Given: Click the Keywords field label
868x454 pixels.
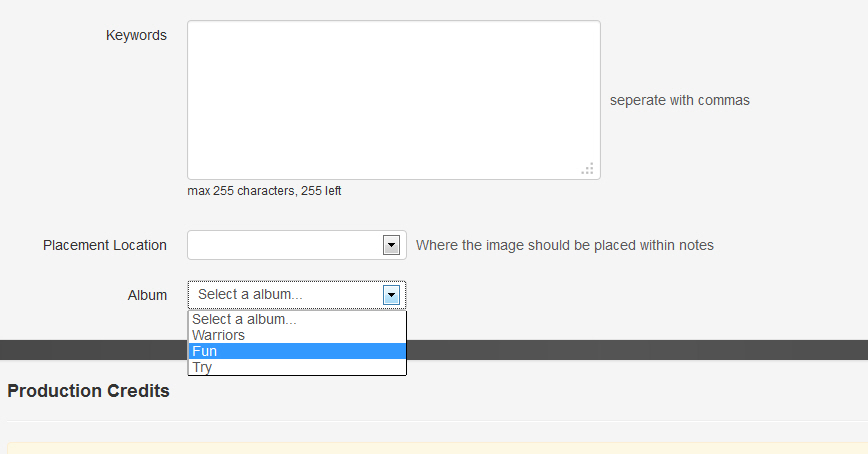Looking at the screenshot, I should tap(136, 35).
